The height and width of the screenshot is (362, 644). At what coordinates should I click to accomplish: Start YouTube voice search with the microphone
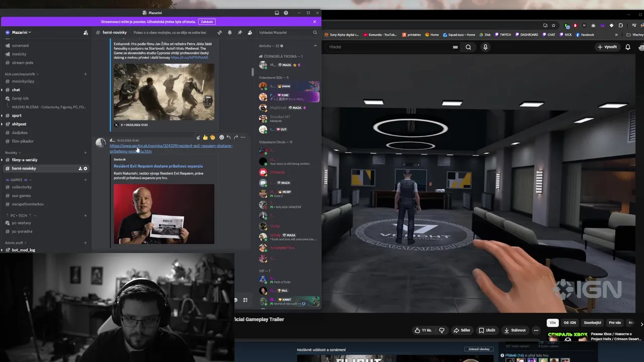coord(486,47)
